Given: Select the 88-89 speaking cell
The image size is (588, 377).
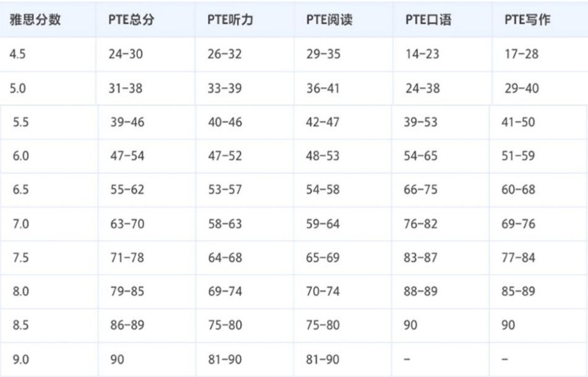Looking at the screenshot, I should (420, 291).
